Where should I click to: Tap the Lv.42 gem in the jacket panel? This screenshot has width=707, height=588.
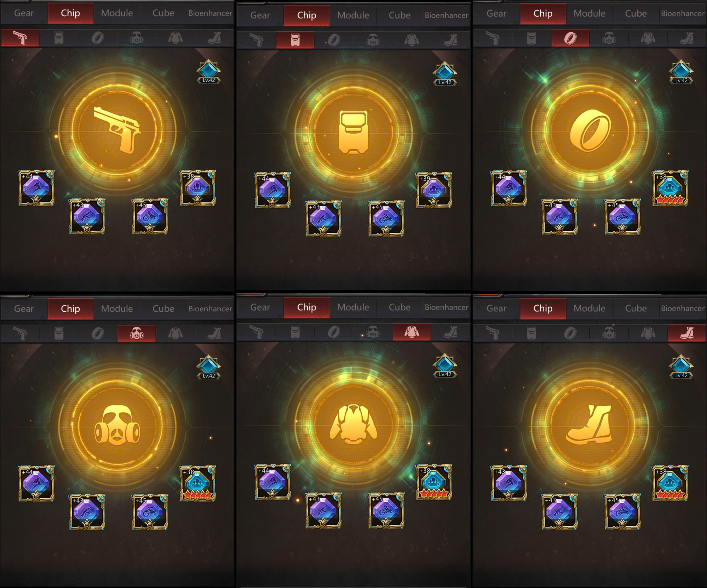point(445,365)
